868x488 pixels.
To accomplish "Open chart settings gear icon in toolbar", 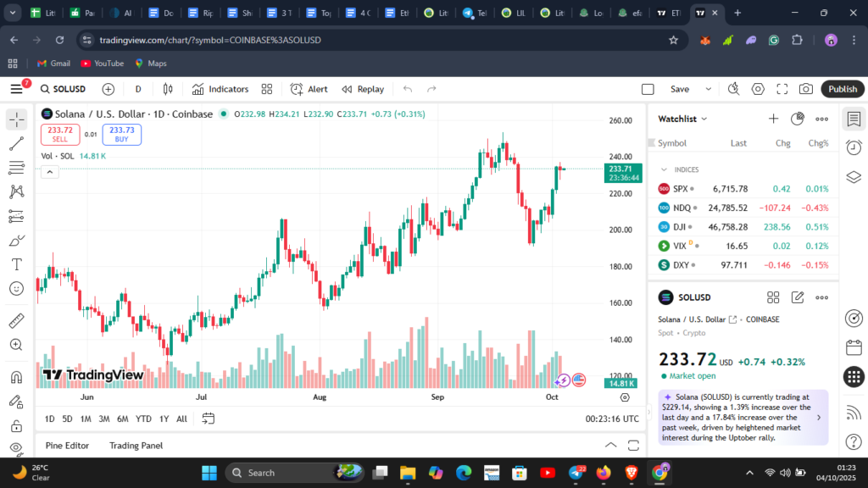I will pos(758,89).
